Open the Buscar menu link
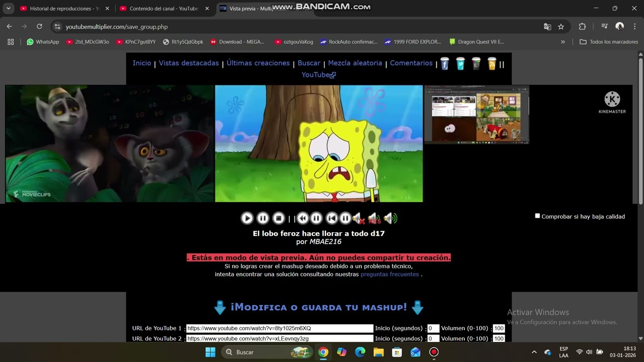 309,63
